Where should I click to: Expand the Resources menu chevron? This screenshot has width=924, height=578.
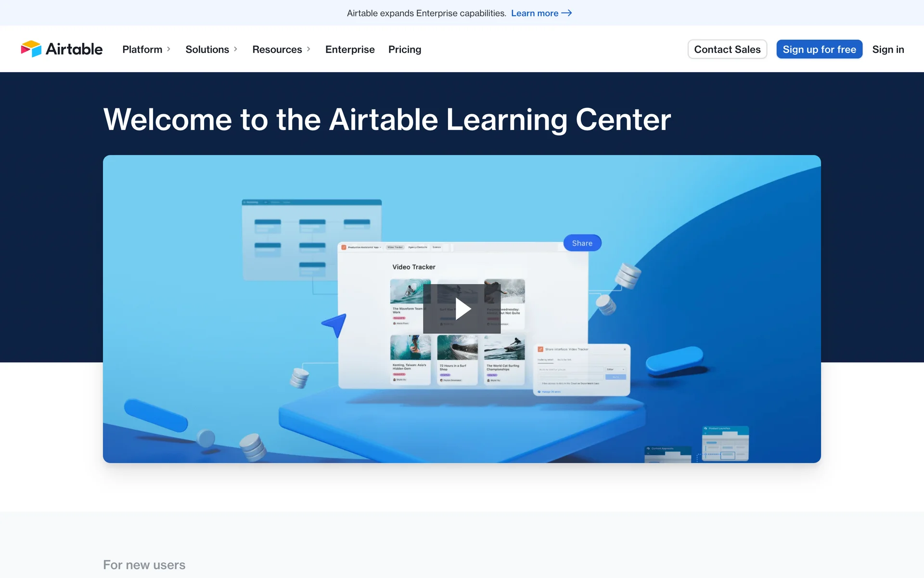308,49
